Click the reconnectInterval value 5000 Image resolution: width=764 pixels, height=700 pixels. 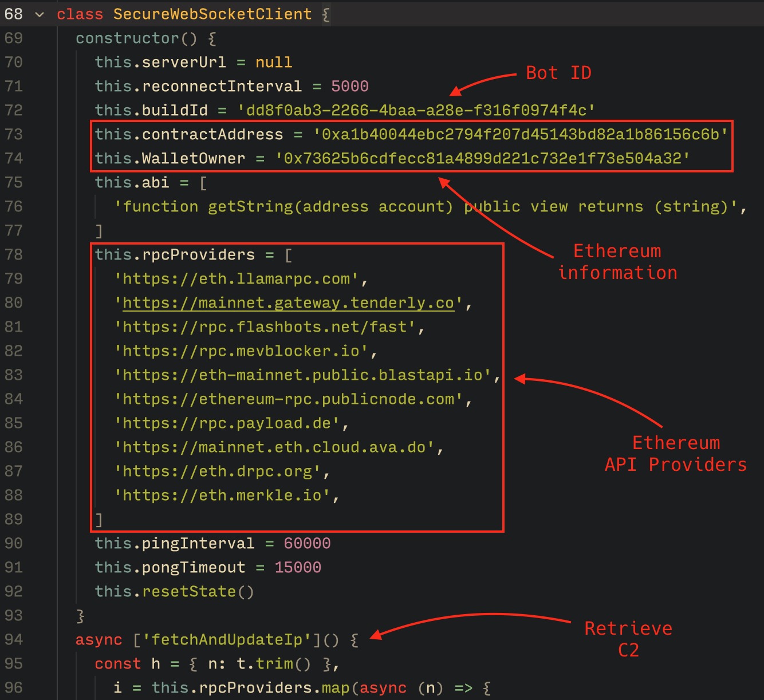(349, 86)
